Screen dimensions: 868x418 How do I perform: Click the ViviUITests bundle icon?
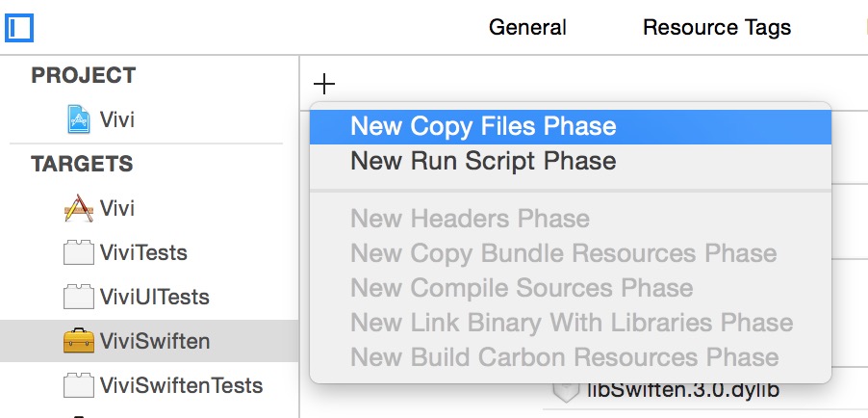78,297
